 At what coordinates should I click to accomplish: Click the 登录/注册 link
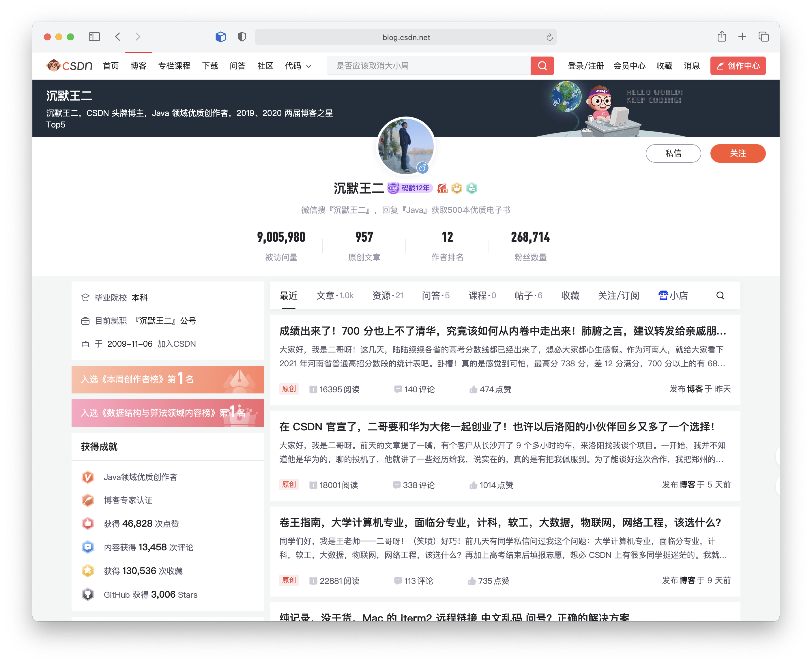click(x=585, y=66)
